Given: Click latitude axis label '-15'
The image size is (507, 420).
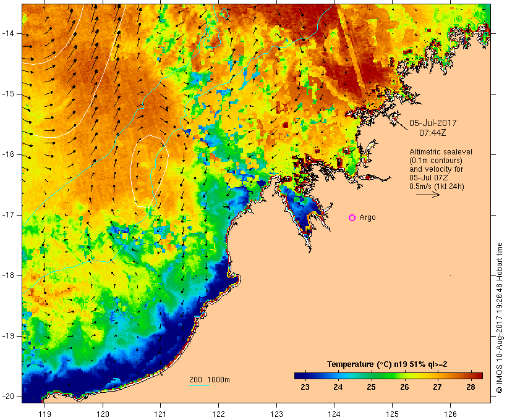Looking at the screenshot, I should coord(8,94).
